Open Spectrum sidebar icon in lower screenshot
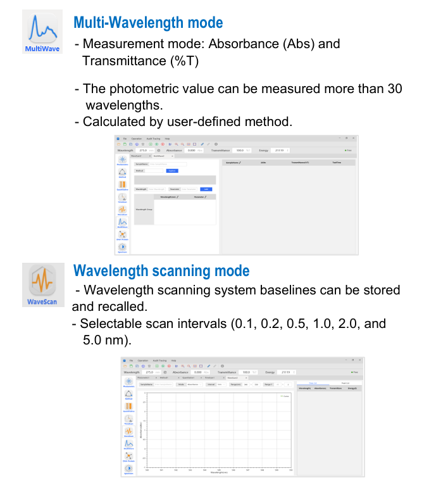Screen dimensions: 448x485 point(128,469)
